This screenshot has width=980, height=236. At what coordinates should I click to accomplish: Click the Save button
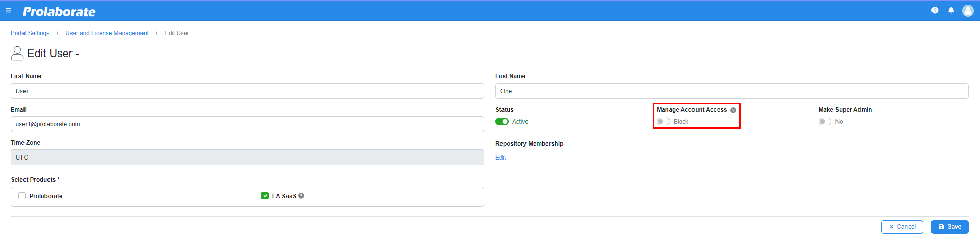click(x=949, y=227)
